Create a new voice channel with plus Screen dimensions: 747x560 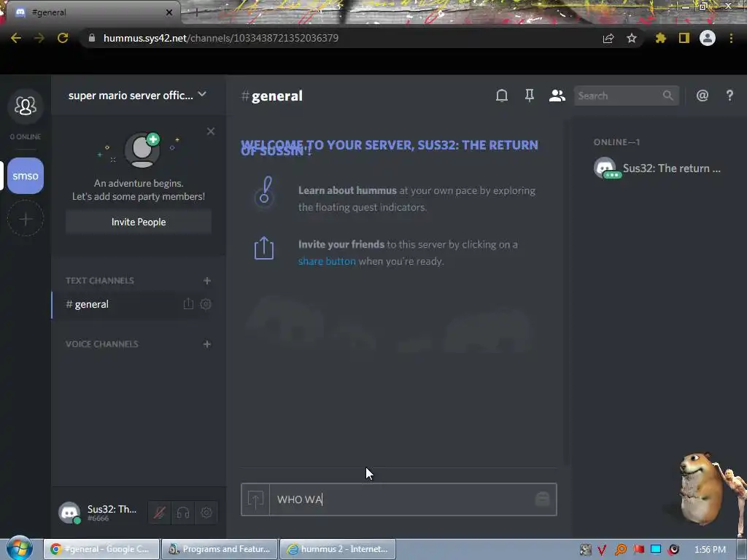[206, 344]
